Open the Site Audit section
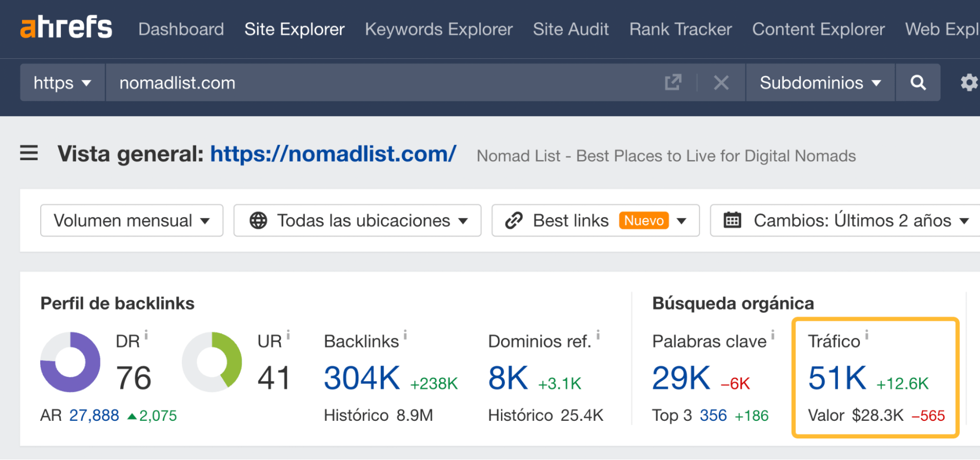Viewport: 980px width, 460px height. point(571,29)
